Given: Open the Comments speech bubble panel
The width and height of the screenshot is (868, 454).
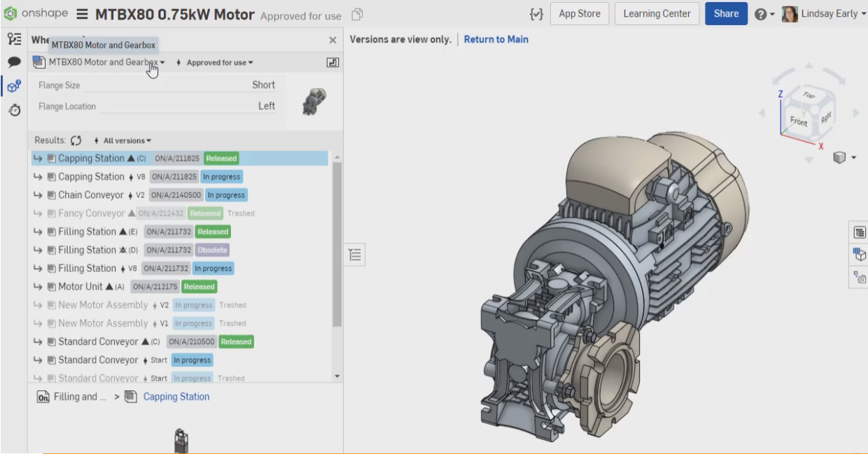Looking at the screenshot, I should tap(13, 62).
